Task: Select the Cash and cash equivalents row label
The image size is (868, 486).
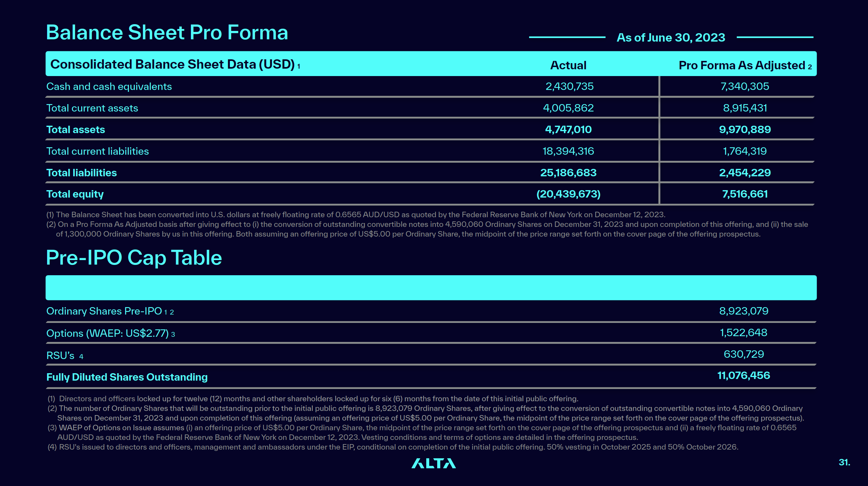Action: coord(109,87)
